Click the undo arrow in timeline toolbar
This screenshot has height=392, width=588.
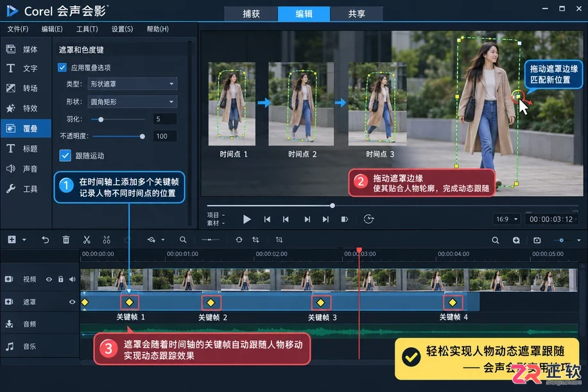[x=46, y=240]
